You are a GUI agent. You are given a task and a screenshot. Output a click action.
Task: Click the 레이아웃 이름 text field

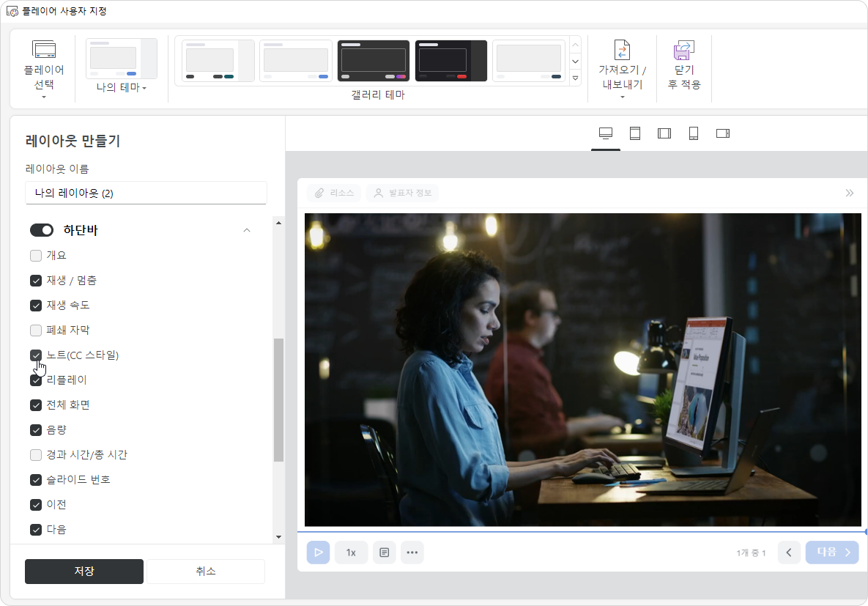[x=146, y=193]
